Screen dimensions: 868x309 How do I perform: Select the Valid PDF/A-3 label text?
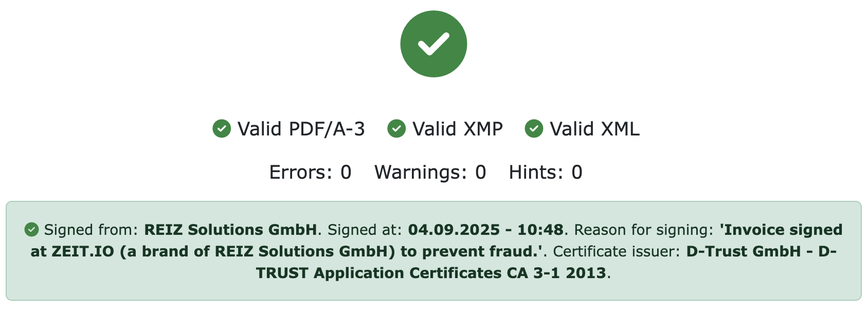[301, 129]
